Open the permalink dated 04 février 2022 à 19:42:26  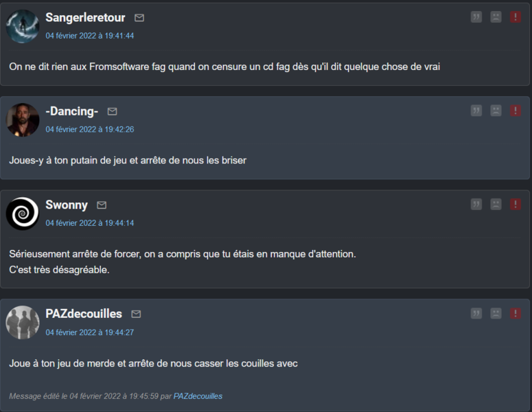[90, 129]
